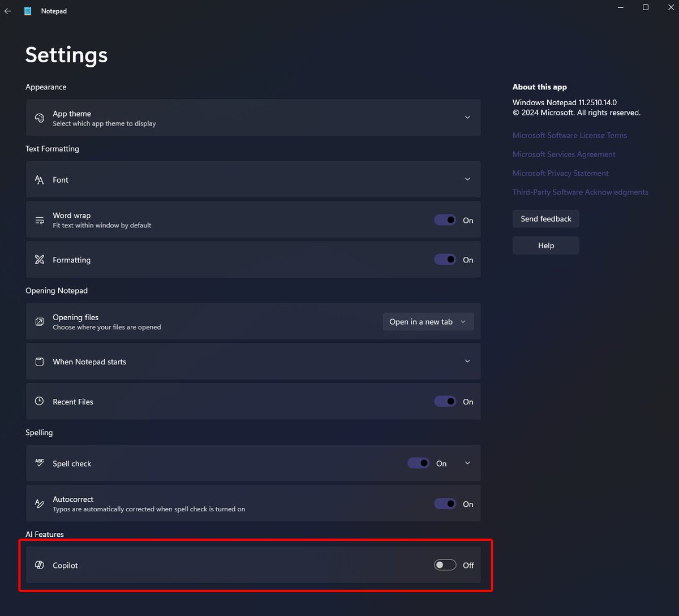Screen dimensions: 679x616
Task: Click the Formatting icon
Action: click(x=40, y=260)
